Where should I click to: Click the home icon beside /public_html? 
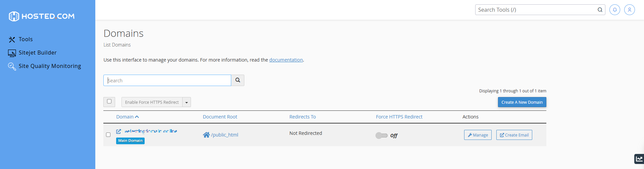tap(206, 135)
